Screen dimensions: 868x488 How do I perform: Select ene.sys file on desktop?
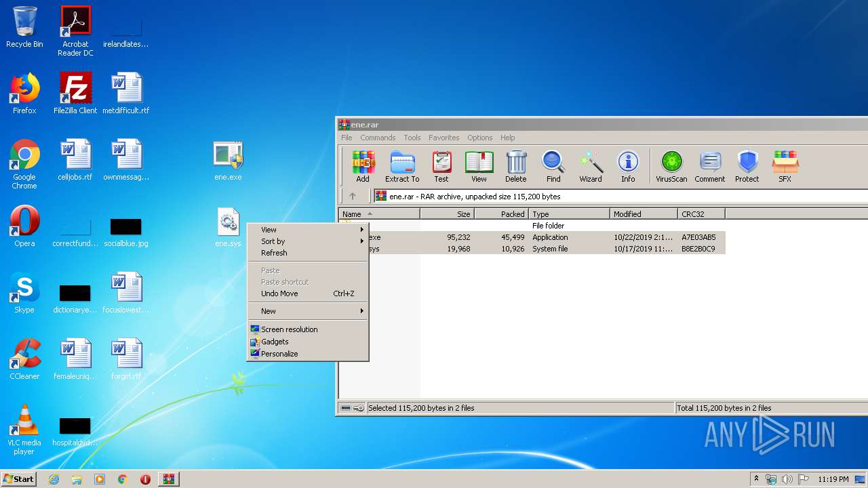tap(228, 228)
